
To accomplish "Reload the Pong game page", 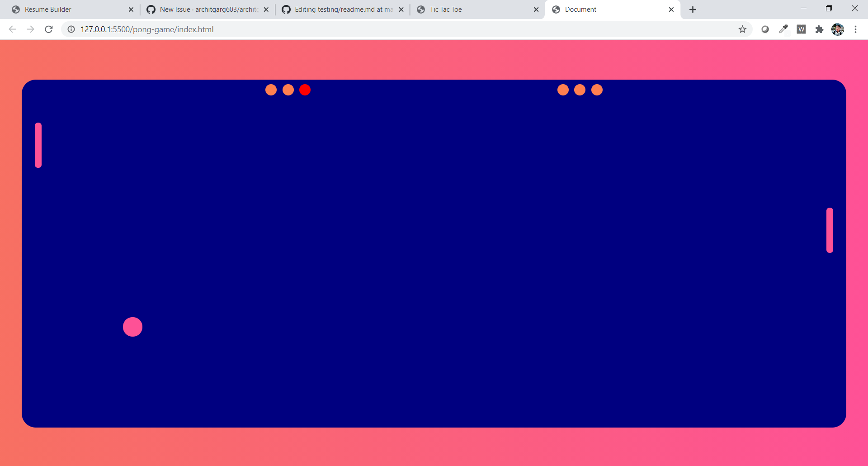I will tap(48, 29).
